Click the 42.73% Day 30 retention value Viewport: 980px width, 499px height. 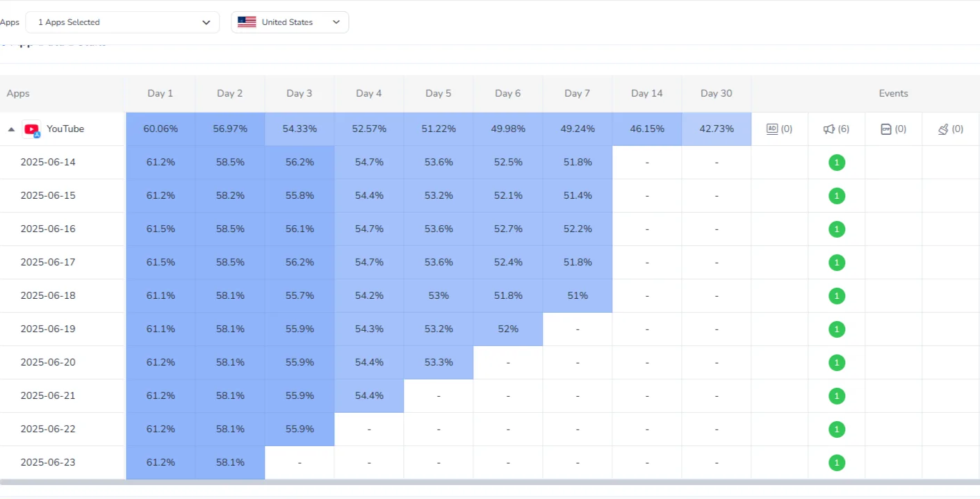coord(716,129)
